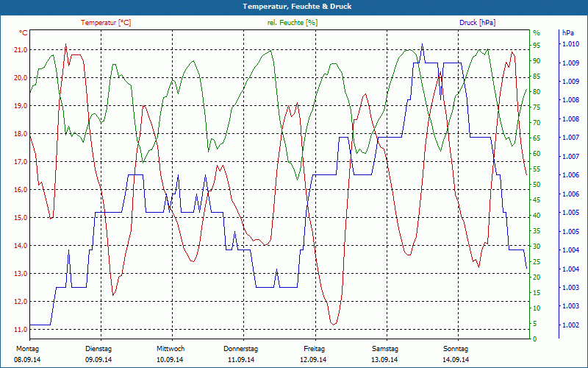This screenshot has height=368, width=588.
Task: Click the date '10.09.14'
Action: (x=170, y=360)
